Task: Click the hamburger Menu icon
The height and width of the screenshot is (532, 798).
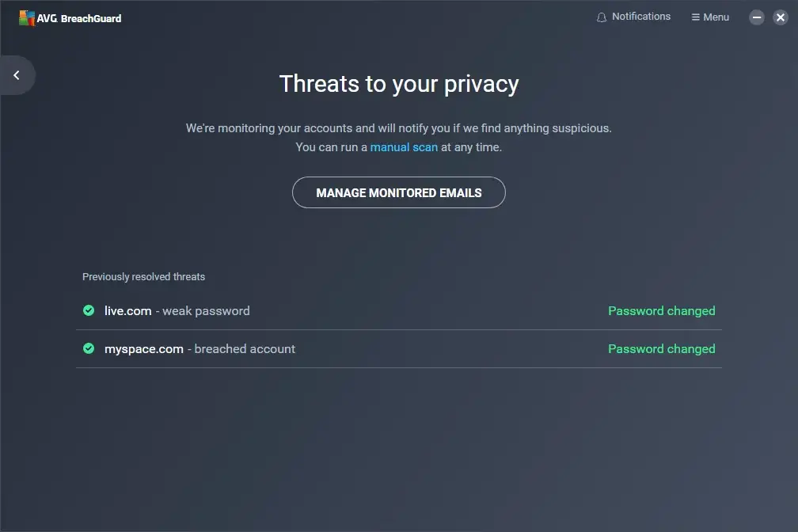Action: click(x=695, y=17)
